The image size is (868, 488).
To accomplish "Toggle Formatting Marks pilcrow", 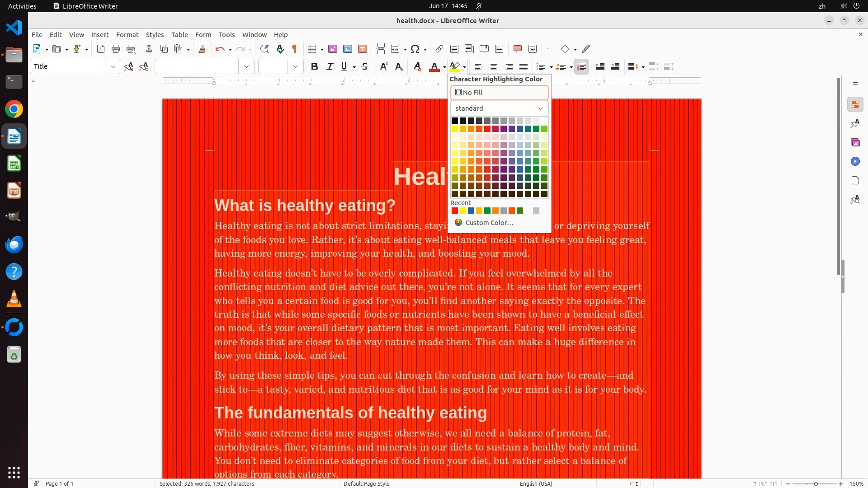I will click(x=294, y=49).
